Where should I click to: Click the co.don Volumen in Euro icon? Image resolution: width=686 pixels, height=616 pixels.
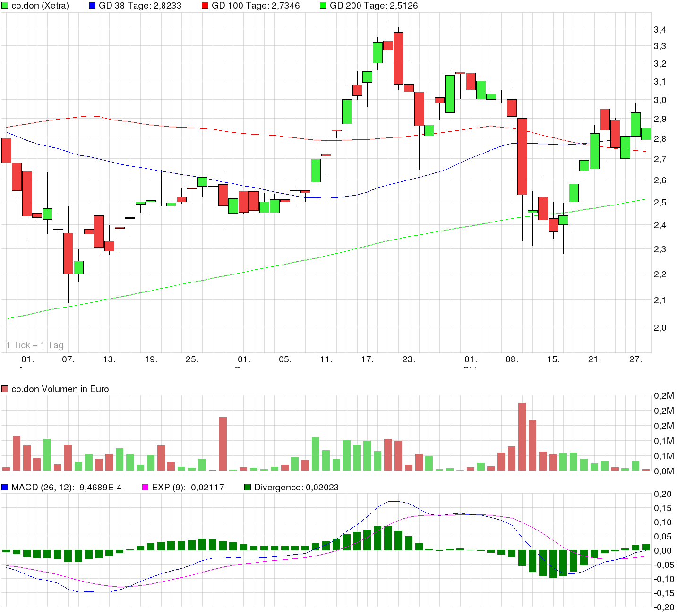6,388
